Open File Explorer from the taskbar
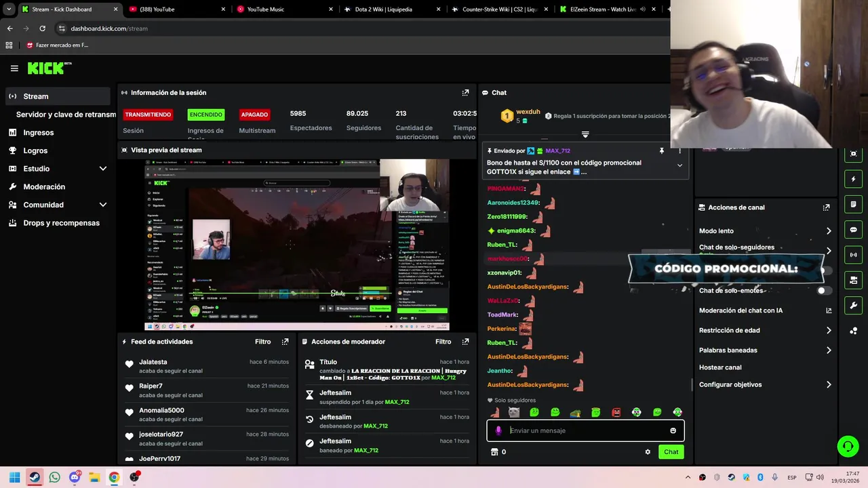Image resolution: width=868 pixels, height=488 pixels. pos(94,477)
